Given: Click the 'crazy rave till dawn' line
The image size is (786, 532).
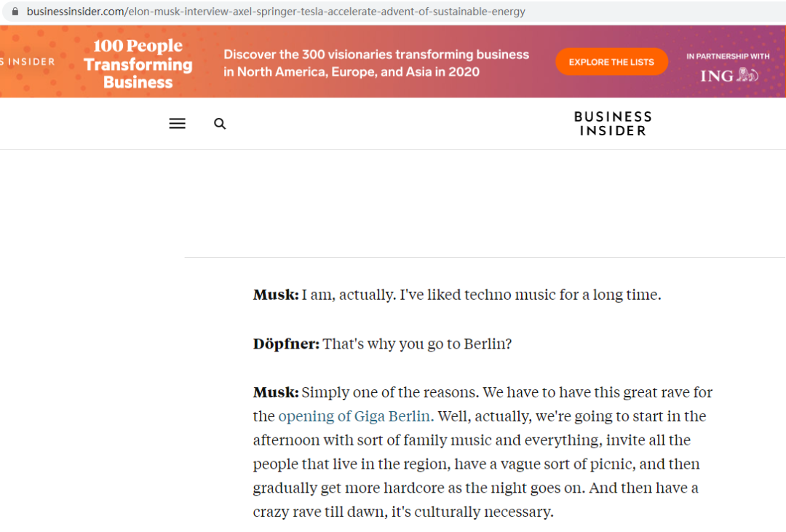Looking at the screenshot, I should tap(403, 512).
